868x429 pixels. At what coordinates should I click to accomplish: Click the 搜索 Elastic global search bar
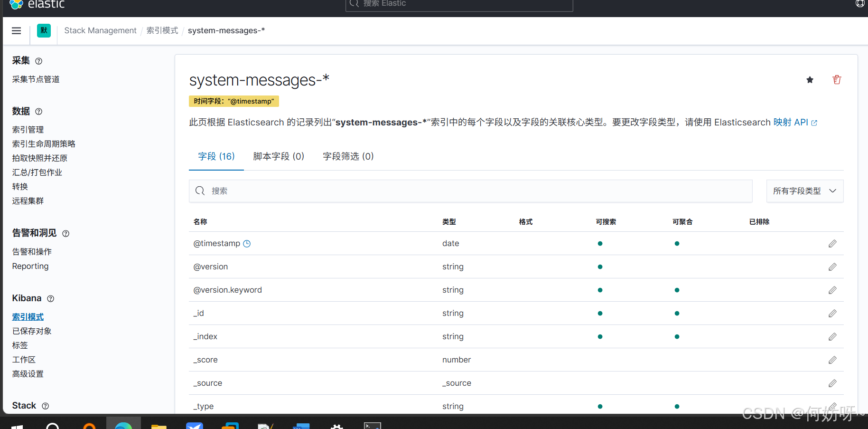coord(459,4)
